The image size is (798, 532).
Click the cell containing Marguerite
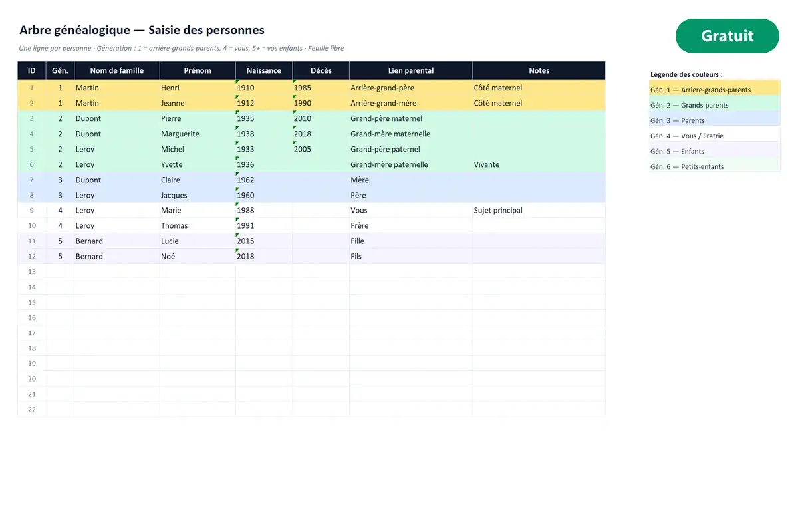[x=198, y=134]
